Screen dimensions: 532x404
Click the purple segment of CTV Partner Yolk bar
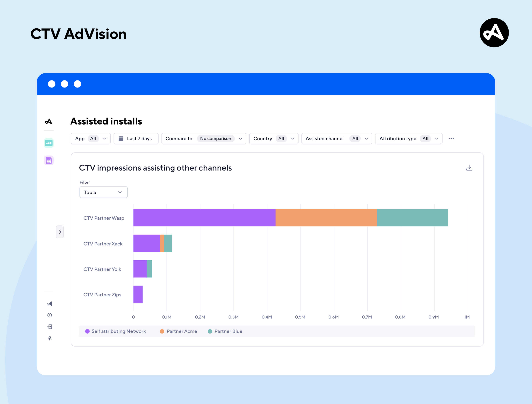[x=140, y=269]
